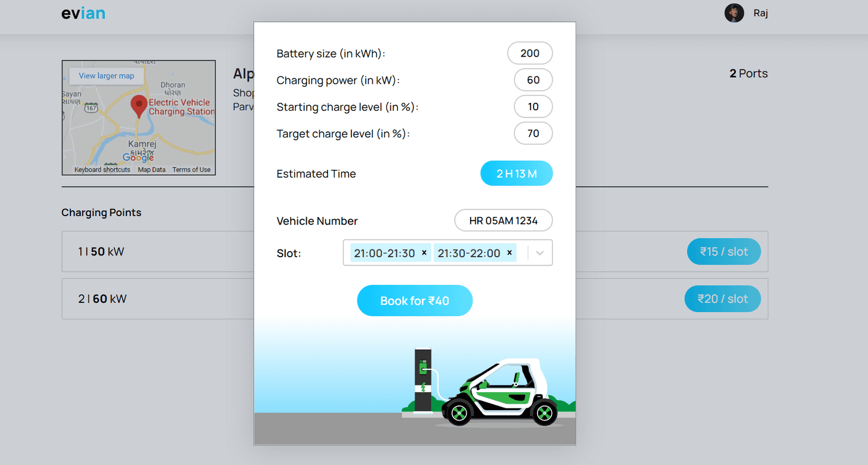Open map Keyboard shortcuts
This screenshot has width=868, height=465.
click(102, 170)
